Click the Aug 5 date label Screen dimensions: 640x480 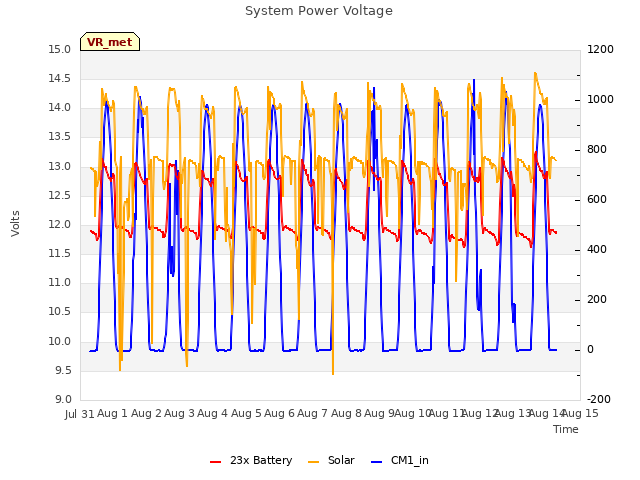tap(246, 413)
